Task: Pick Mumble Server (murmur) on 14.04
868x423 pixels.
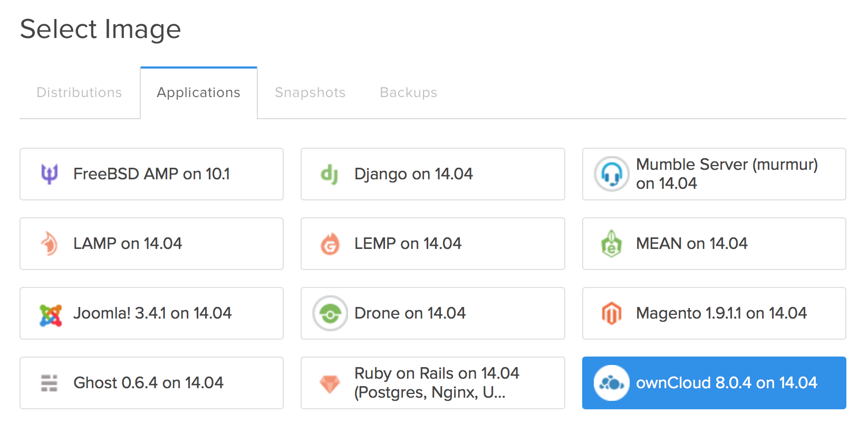Action: (x=714, y=174)
